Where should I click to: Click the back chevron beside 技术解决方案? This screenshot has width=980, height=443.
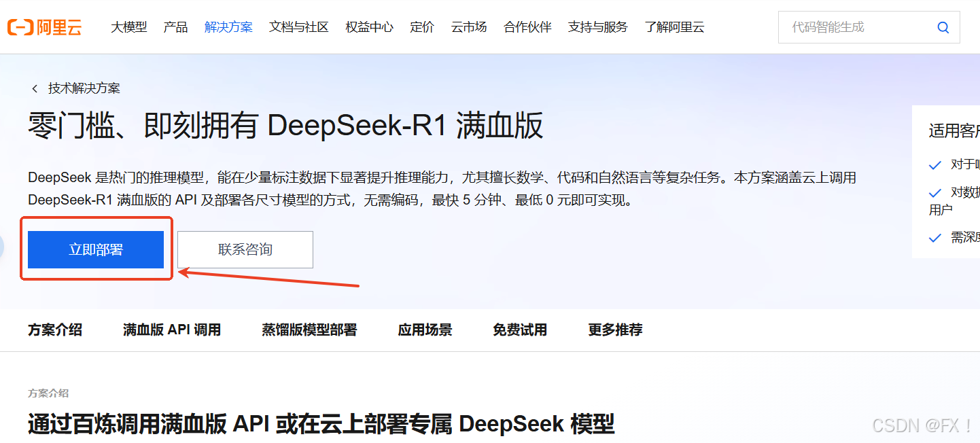(35, 89)
